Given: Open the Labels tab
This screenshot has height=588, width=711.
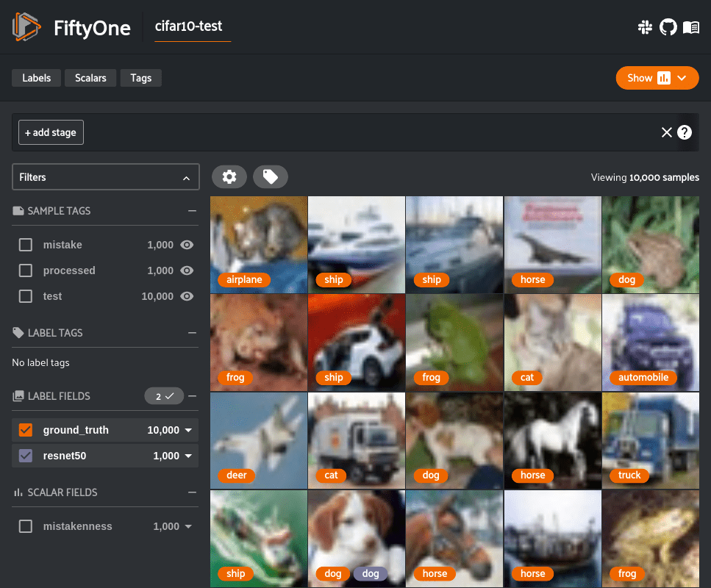Looking at the screenshot, I should pyautogui.click(x=36, y=78).
